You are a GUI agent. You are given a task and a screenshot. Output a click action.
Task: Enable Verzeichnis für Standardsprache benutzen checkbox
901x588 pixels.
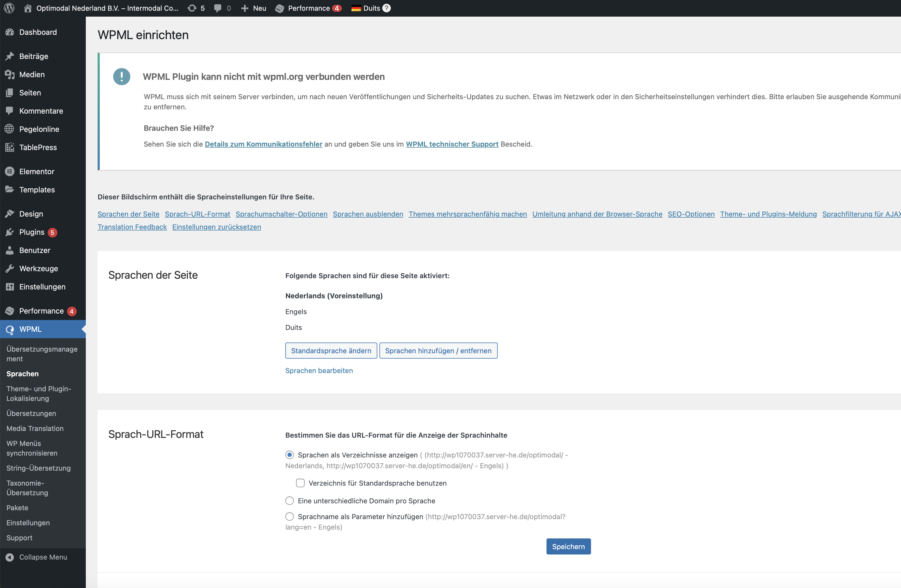coord(300,483)
